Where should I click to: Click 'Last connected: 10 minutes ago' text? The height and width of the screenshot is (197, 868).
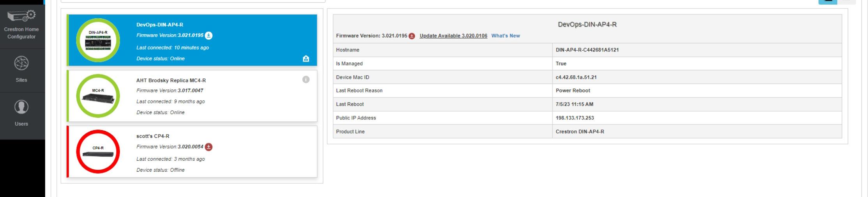(173, 48)
